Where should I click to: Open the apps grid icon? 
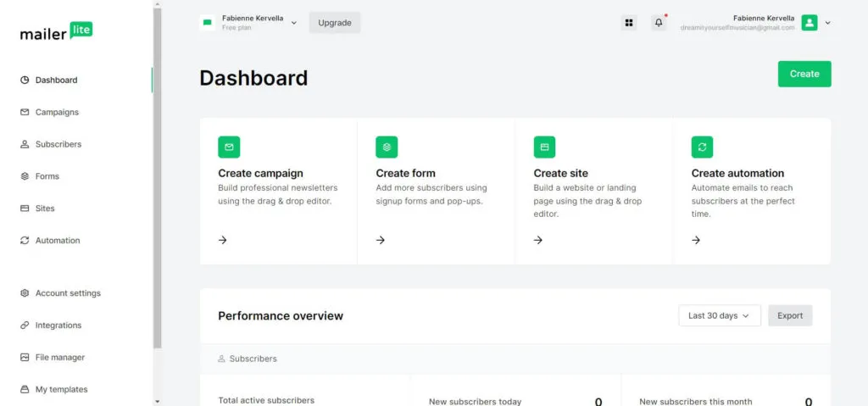click(629, 23)
